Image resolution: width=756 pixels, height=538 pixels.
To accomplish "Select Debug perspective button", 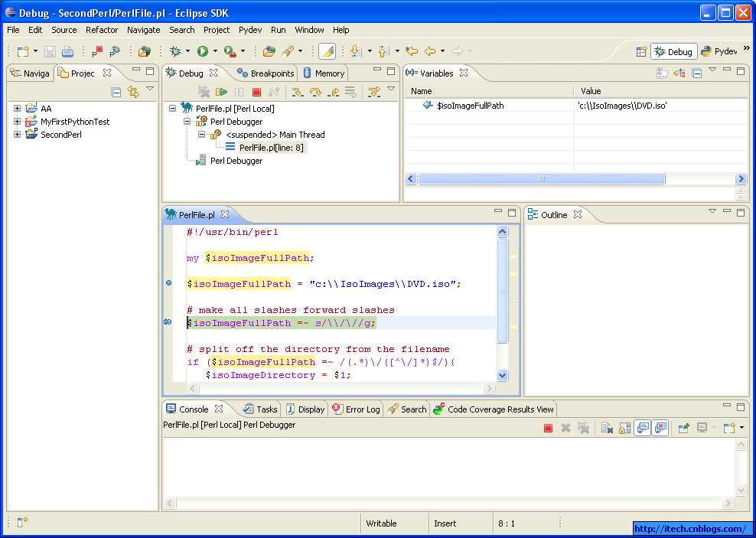I will click(x=673, y=51).
